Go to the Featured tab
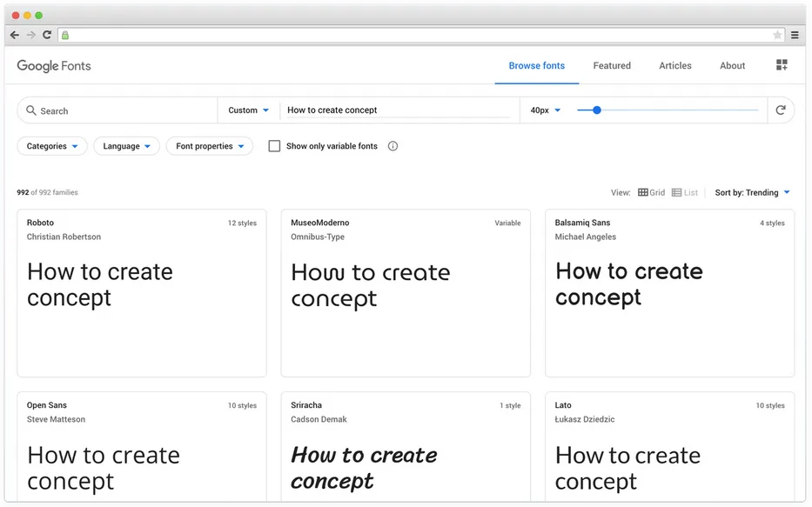The height and width of the screenshot is (507, 812). [x=612, y=66]
